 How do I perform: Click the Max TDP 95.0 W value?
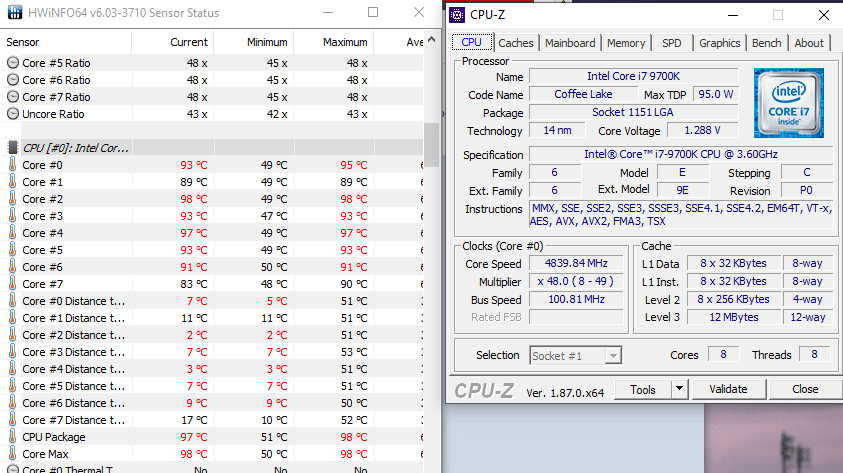pyautogui.click(x=716, y=94)
